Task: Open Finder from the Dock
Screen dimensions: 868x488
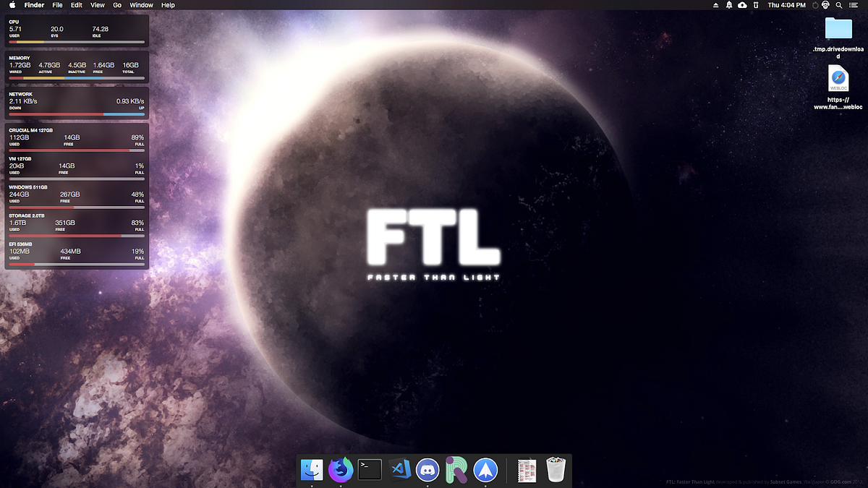Action: click(312, 471)
